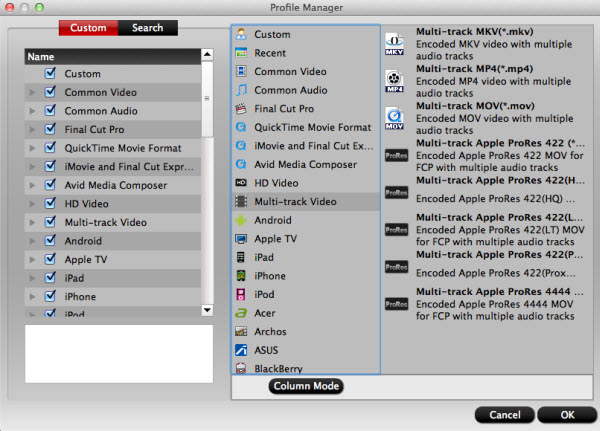Click the Column Mode button
The image size is (600, 431).
[306, 386]
